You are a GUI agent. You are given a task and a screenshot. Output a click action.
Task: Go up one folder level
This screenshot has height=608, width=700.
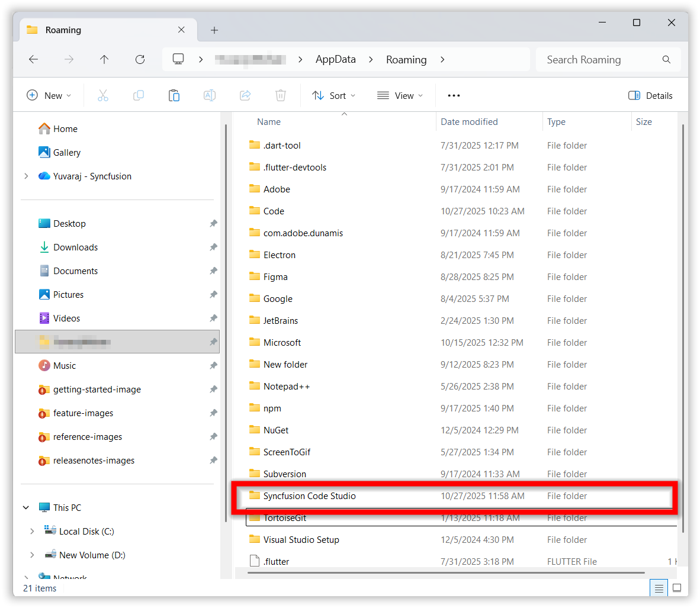click(104, 59)
